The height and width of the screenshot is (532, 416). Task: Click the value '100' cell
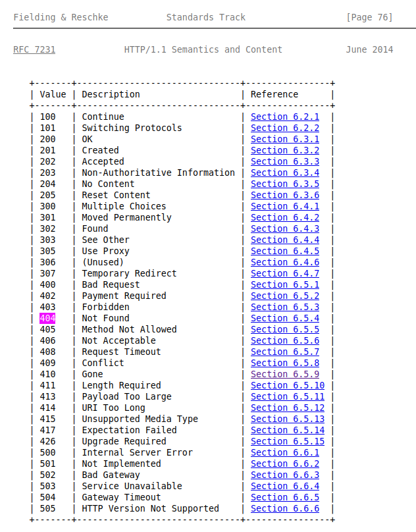point(47,117)
